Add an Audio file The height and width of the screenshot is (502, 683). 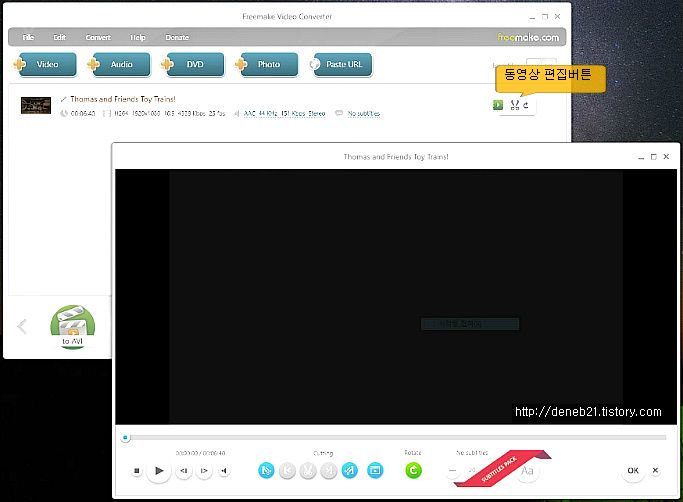(118, 64)
